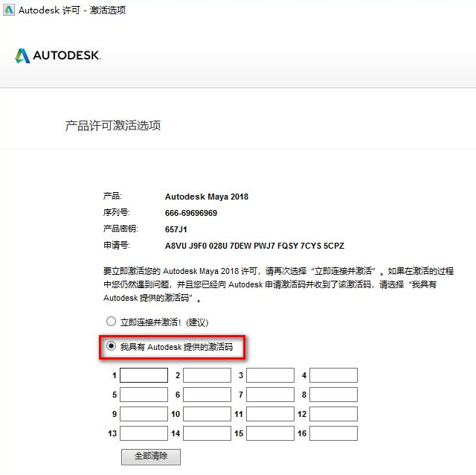This screenshot has width=476, height=475.
Task: Place cursor in activation field 10
Action: tap(207, 414)
